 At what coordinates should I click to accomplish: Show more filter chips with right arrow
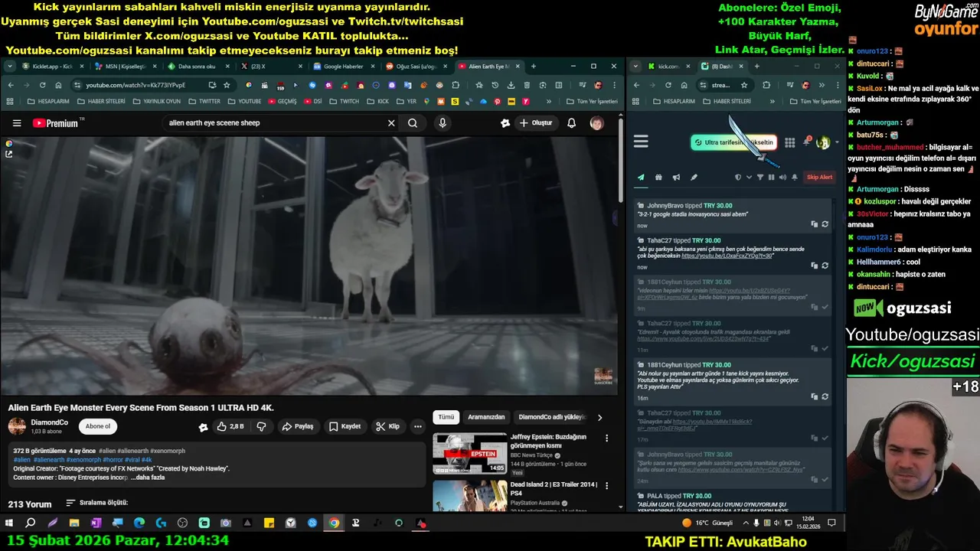(x=599, y=417)
